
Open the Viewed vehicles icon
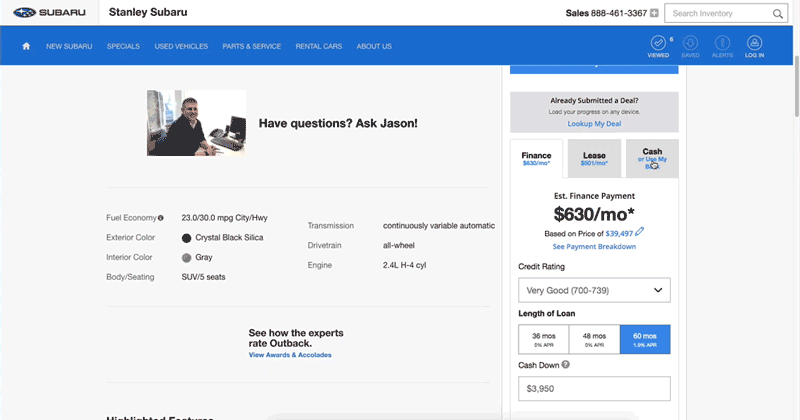pyautogui.click(x=658, y=46)
